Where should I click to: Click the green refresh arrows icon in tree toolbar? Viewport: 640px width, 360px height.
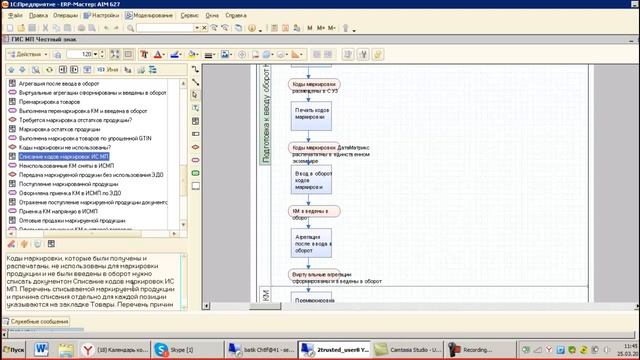pos(49,69)
